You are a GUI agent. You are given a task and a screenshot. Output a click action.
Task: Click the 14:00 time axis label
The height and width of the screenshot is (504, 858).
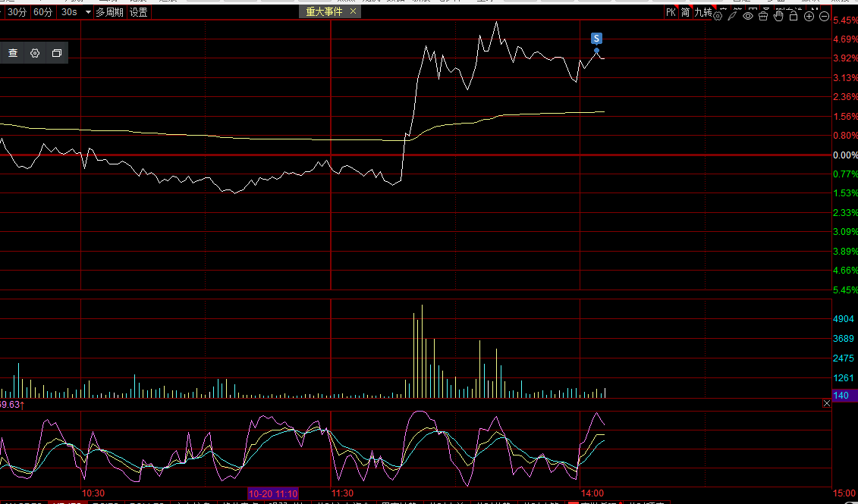[592, 493]
